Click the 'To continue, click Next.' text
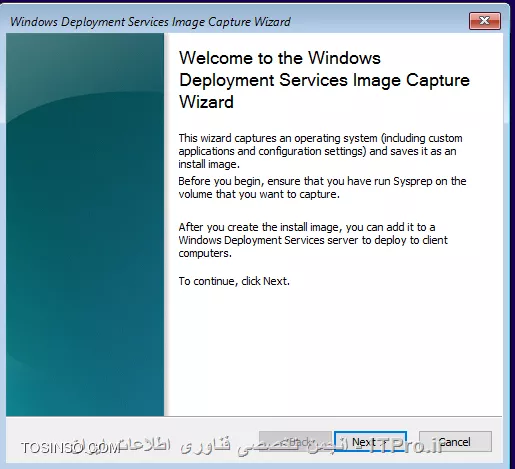 [234, 281]
